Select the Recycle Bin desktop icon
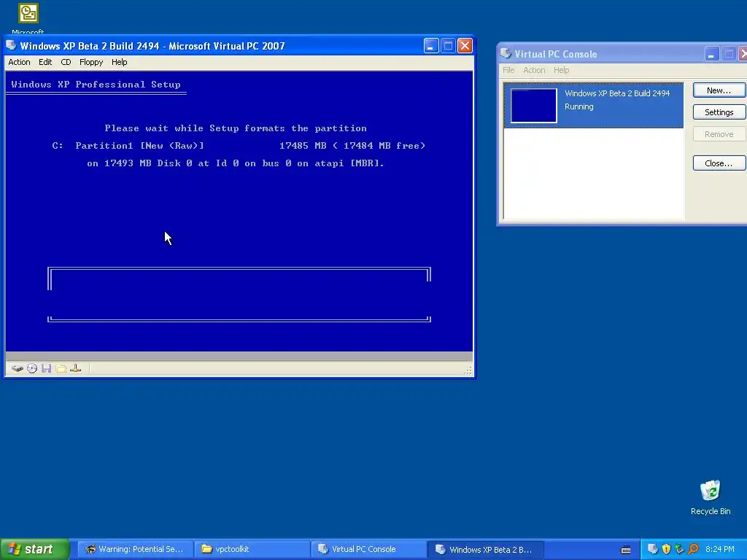The width and height of the screenshot is (747, 560). pyautogui.click(x=711, y=497)
